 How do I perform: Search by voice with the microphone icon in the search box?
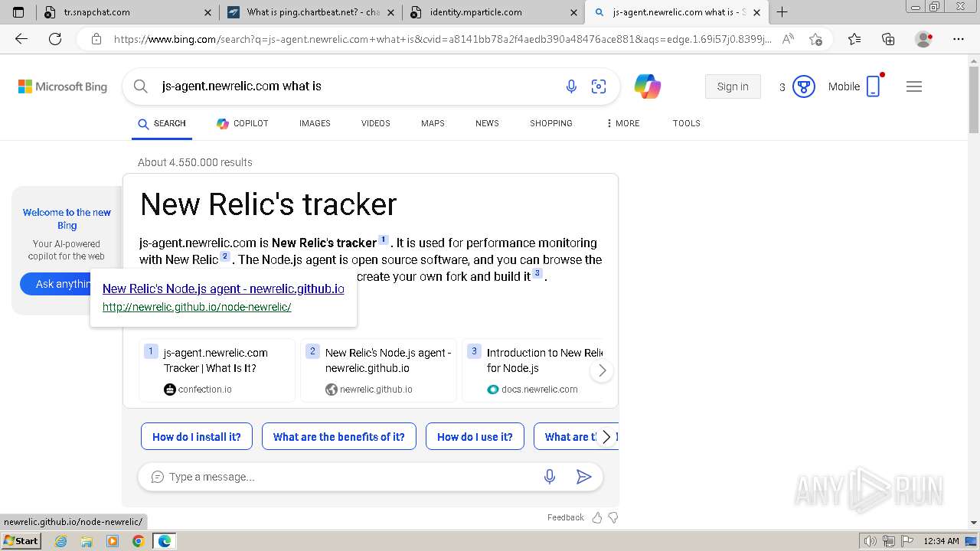click(571, 86)
